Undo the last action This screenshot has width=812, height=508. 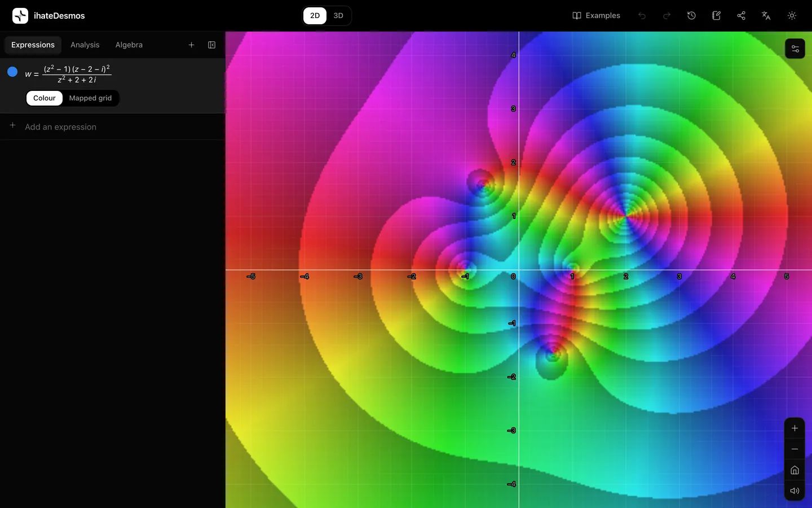click(642, 16)
